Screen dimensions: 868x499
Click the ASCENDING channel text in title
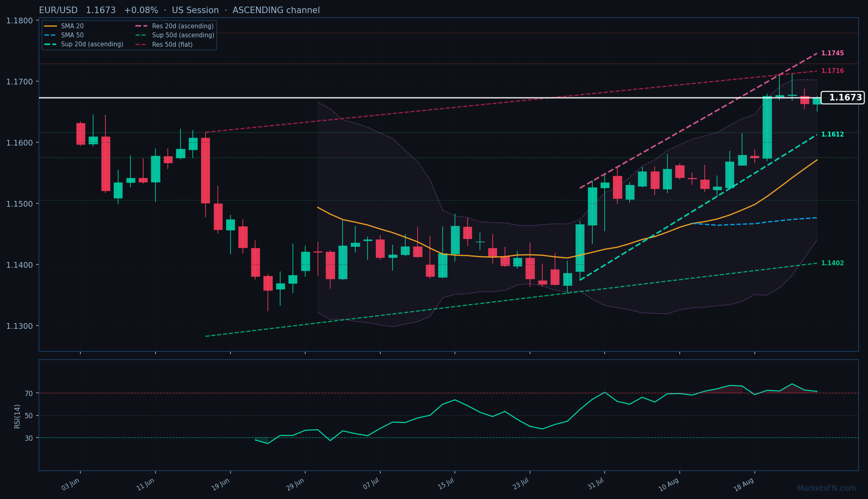[x=276, y=10]
